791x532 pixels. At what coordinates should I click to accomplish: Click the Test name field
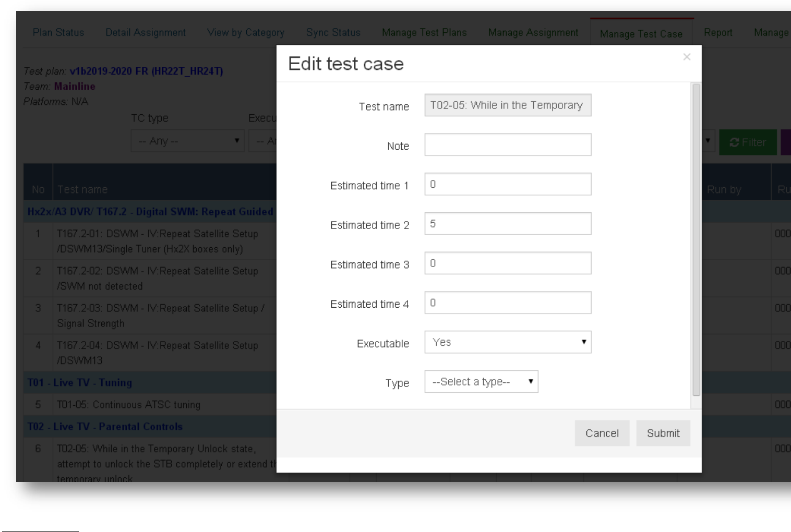(508, 105)
